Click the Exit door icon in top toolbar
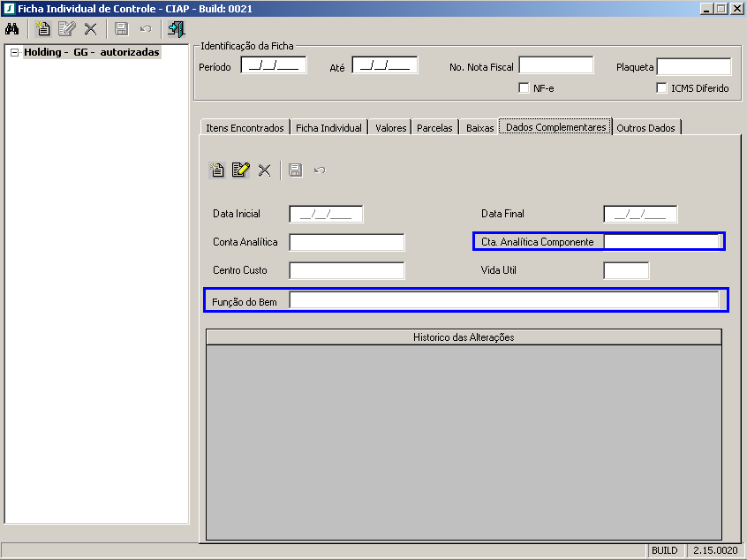The width and height of the screenshot is (747, 560). 176,29
